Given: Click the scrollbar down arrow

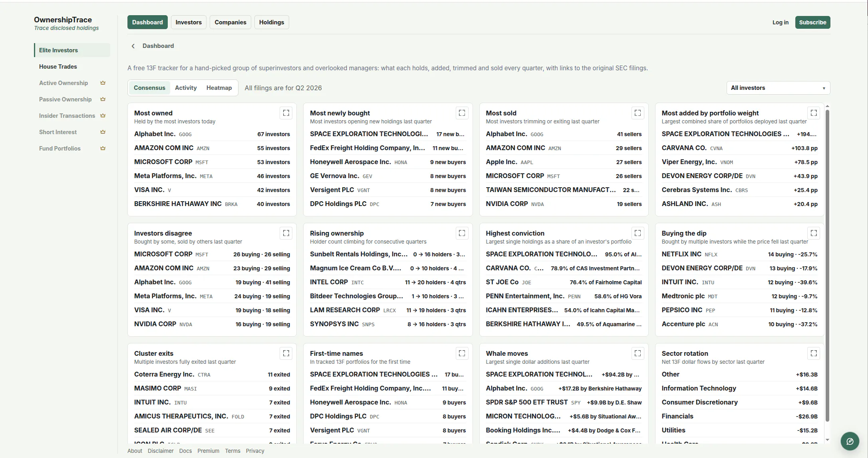Looking at the screenshot, I should coord(827,440).
